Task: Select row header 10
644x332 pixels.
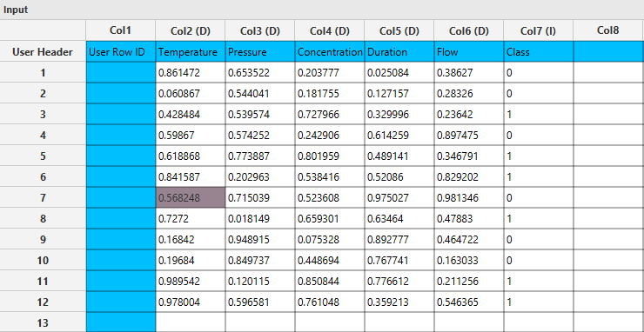Action: [43, 260]
